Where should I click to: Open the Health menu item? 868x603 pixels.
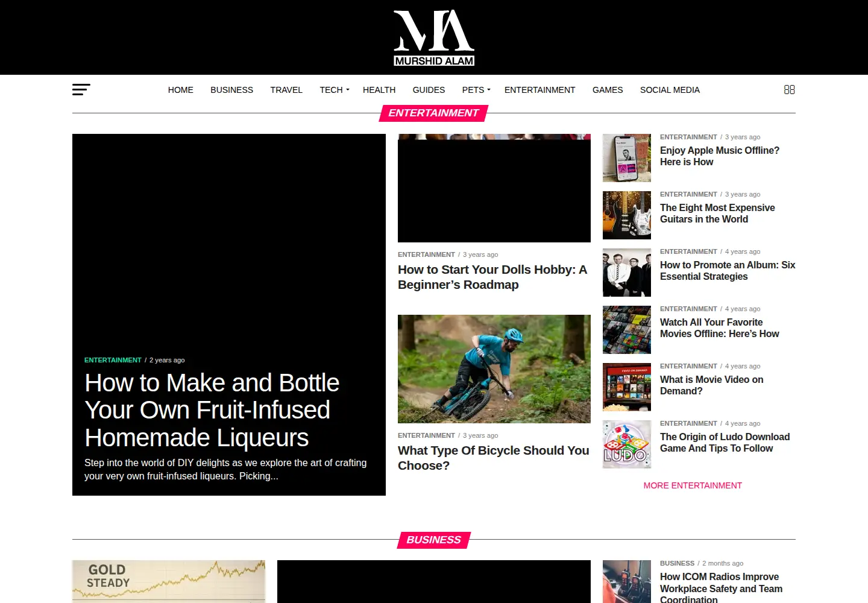point(379,90)
